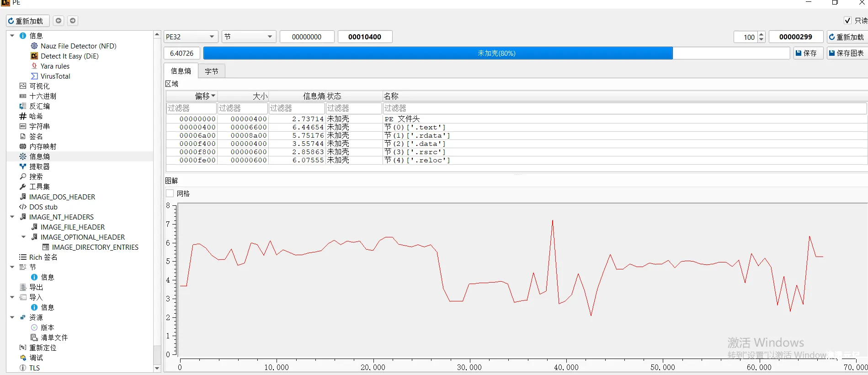Collapse the IMAGE_NT_HEADERS tree node
The width and height of the screenshot is (868, 375).
point(12,217)
